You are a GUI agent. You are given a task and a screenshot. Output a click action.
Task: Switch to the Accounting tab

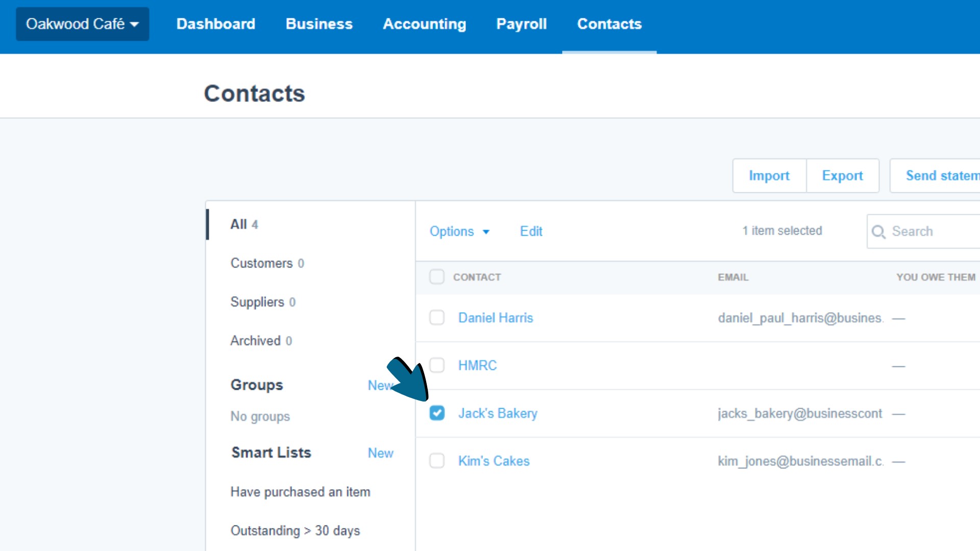(425, 24)
